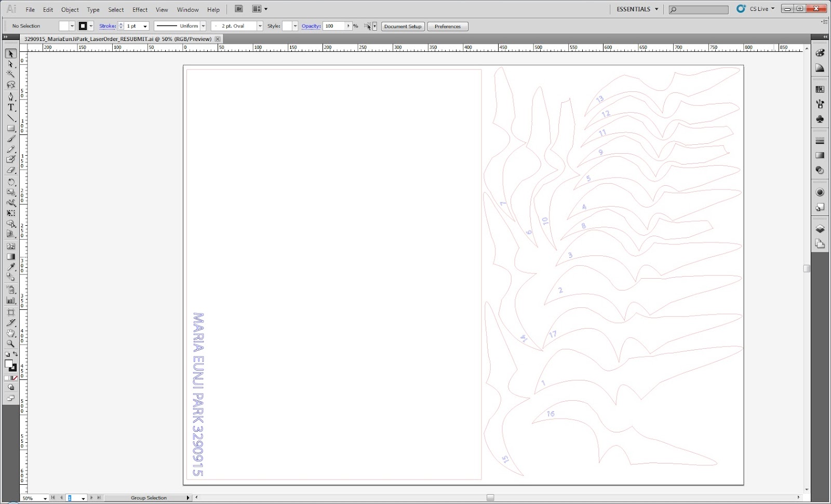Screen dimensions: 831x504
Task: Open the Appearance panel
Action: point(820,192)
